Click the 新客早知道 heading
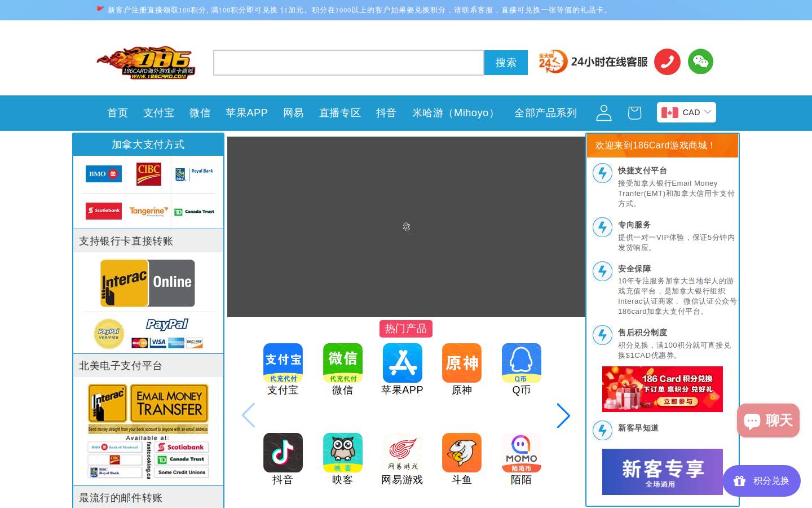The height and width of the screenshot is (508, 812). (x=638, y=428)
